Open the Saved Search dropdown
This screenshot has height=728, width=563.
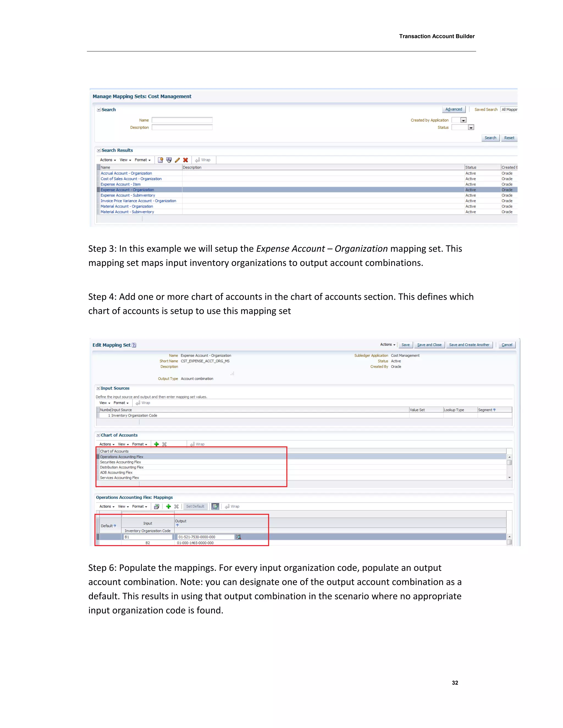[509, 109]
